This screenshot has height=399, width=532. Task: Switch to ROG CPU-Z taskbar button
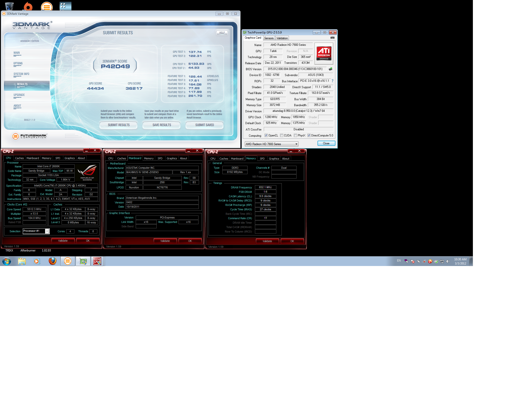[98, 261]
